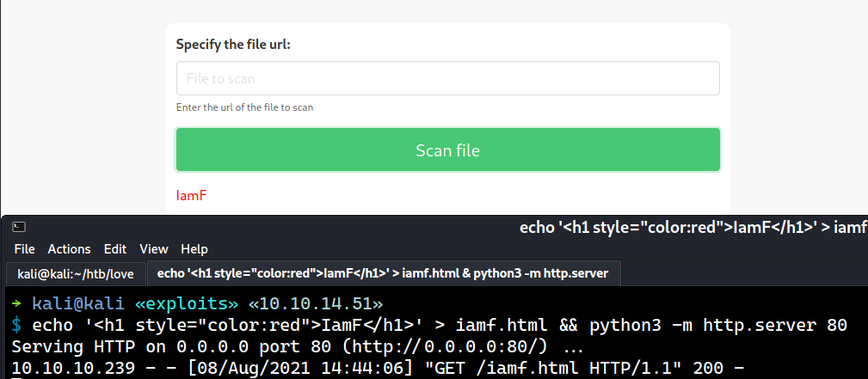This screenshot has height=379, width=868.
Task: Open the View menu
Action: tap(154, 249)
